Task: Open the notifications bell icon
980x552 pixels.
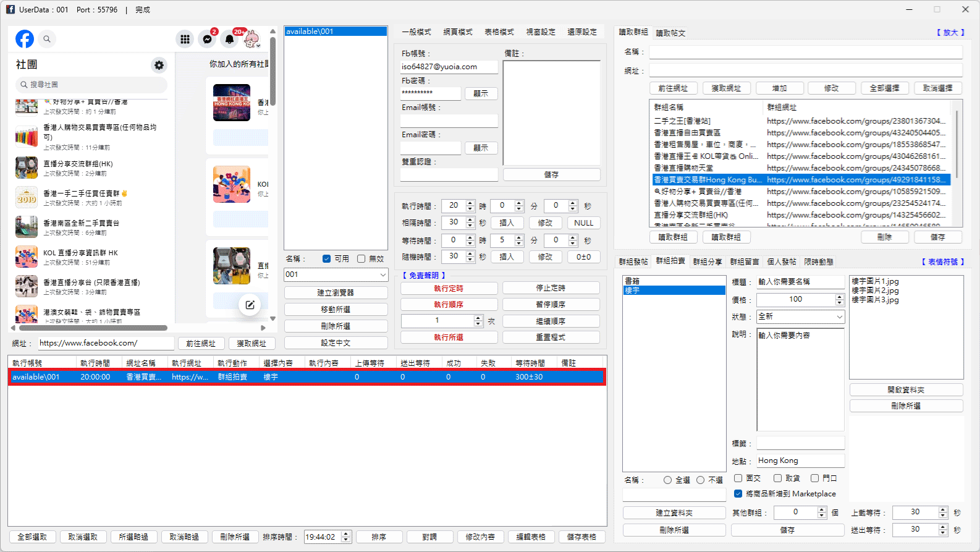Action: (x=230, y=39)
